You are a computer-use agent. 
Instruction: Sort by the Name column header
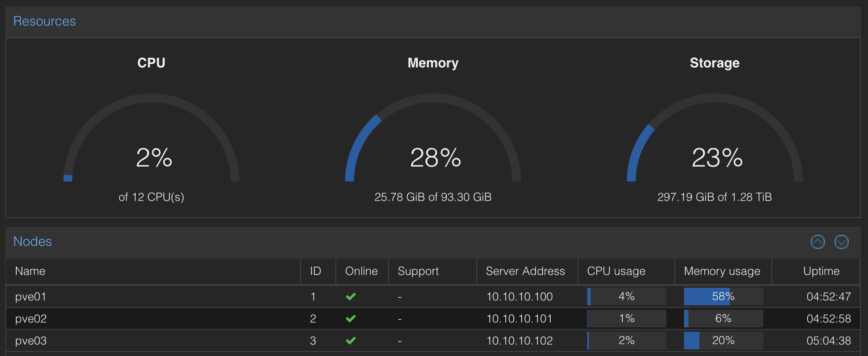pyautogui.click(x=30, y=271)
